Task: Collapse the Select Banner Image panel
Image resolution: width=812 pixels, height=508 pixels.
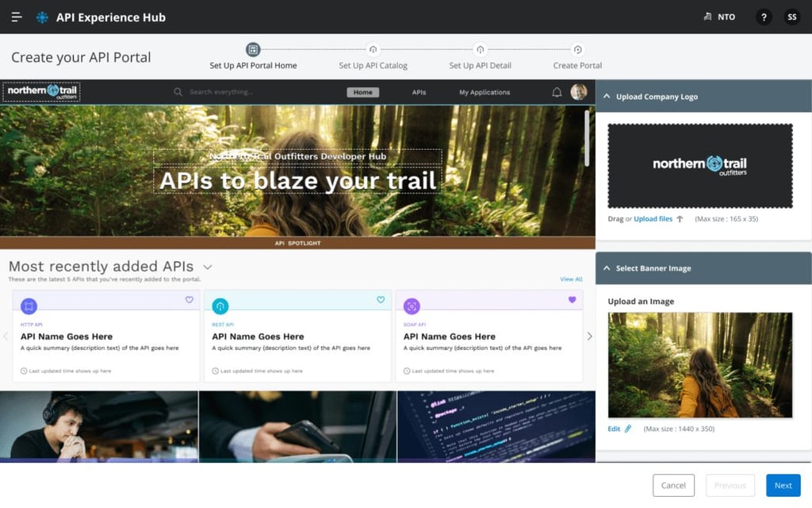Action: click(607, 268)
